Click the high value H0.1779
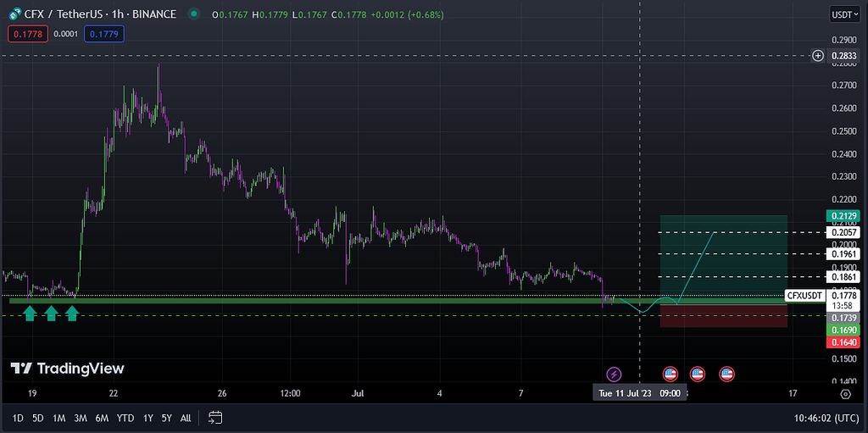 pos(270,15)
